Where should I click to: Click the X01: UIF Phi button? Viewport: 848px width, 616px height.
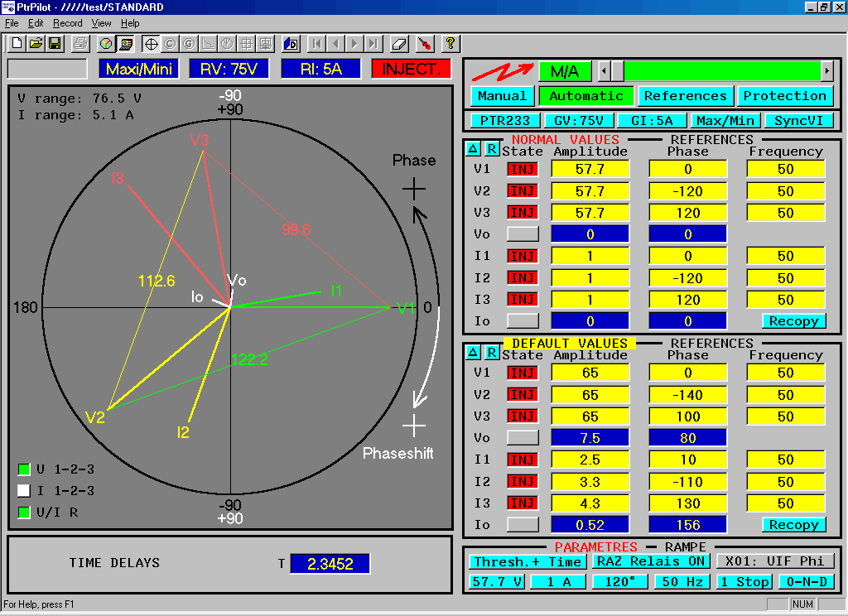click(775, 561)
